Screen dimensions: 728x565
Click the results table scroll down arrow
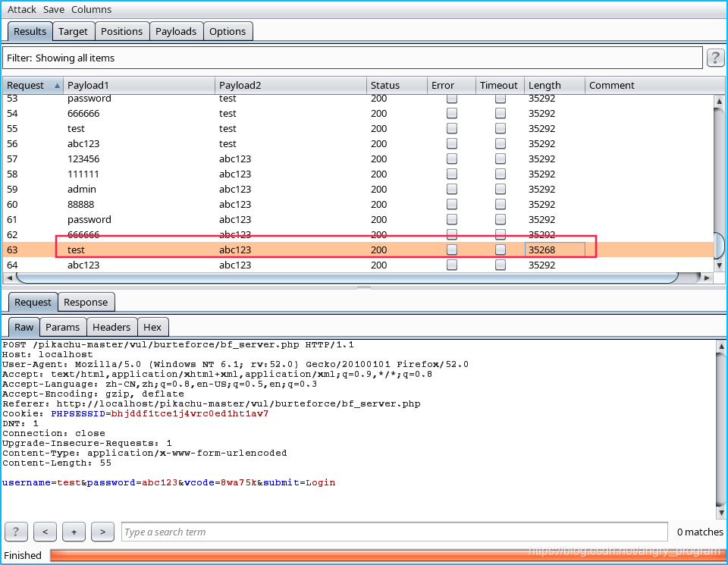click(x=719, y=266)
